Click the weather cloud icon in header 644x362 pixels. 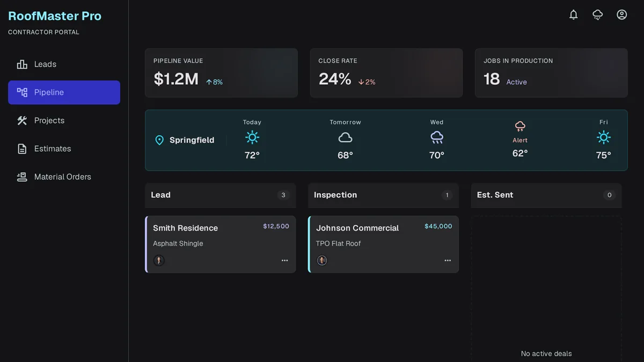[598, 15]
